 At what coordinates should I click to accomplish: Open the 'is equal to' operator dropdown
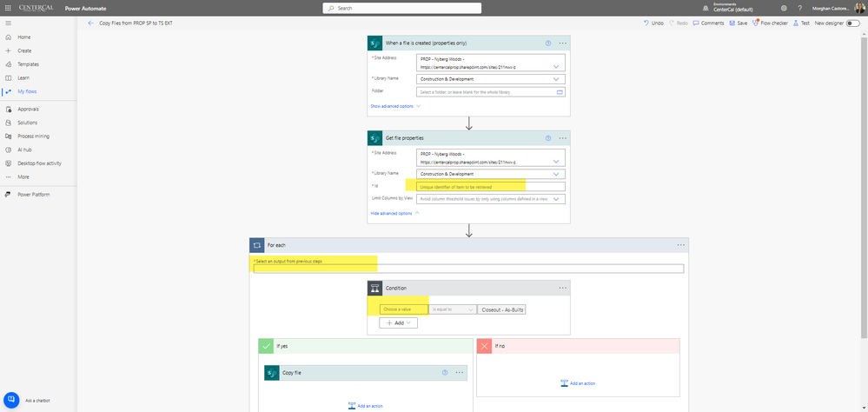click(453, 309)
